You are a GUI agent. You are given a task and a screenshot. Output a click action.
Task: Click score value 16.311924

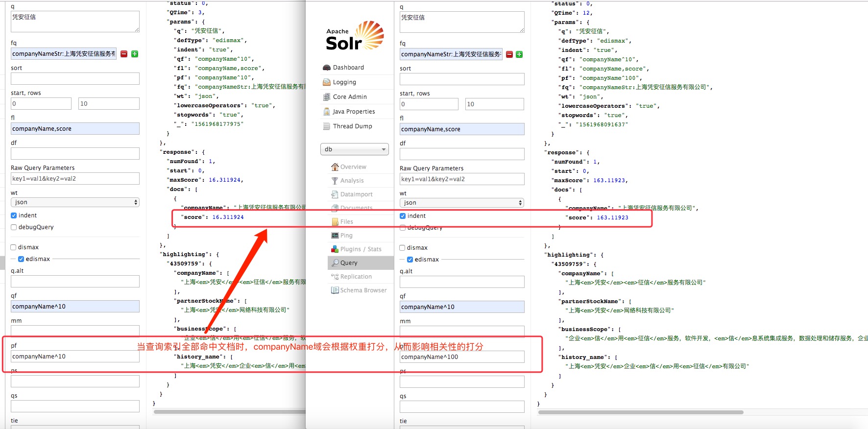coord(228,217)
